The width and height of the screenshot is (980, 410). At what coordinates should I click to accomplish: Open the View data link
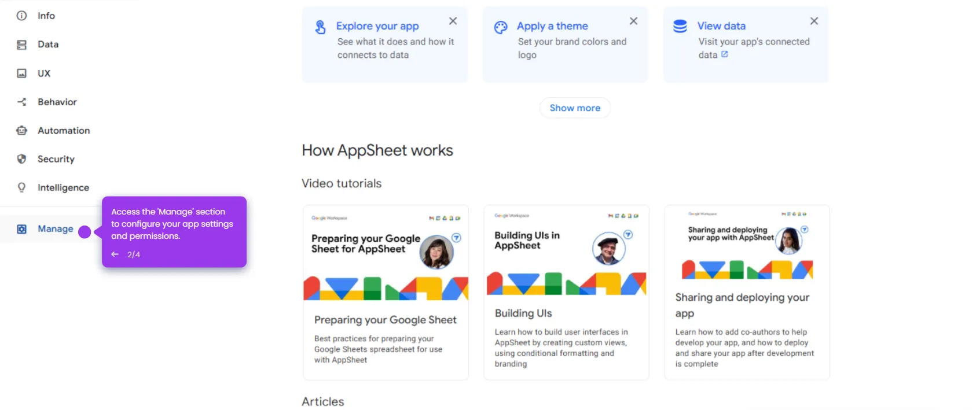[721, 26]
